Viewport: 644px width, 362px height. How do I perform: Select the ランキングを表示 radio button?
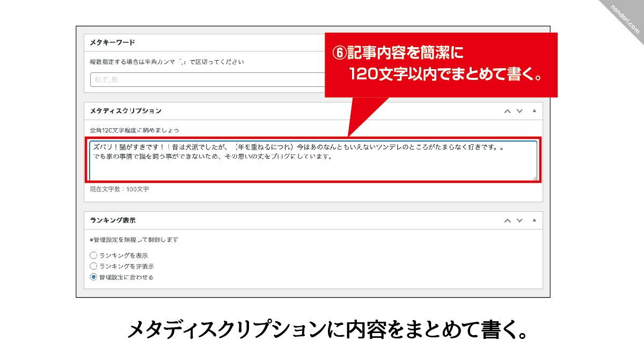[93, 255]
